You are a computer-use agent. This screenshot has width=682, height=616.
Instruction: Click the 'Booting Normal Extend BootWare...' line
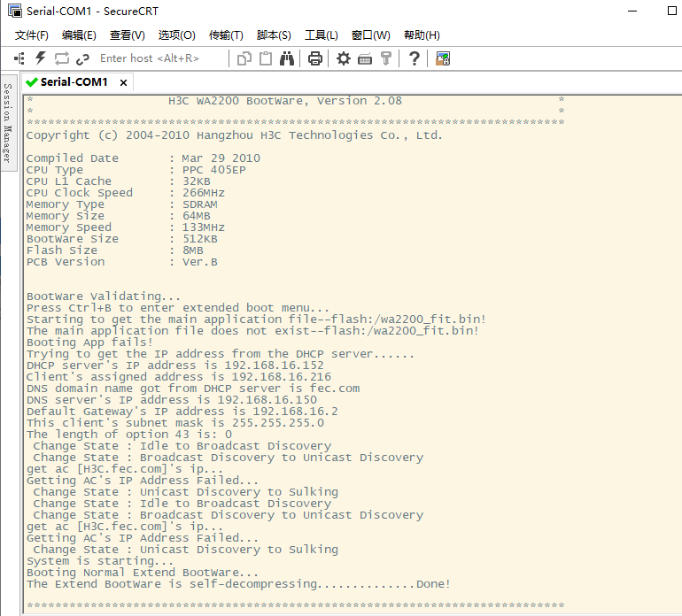point(143,573)
